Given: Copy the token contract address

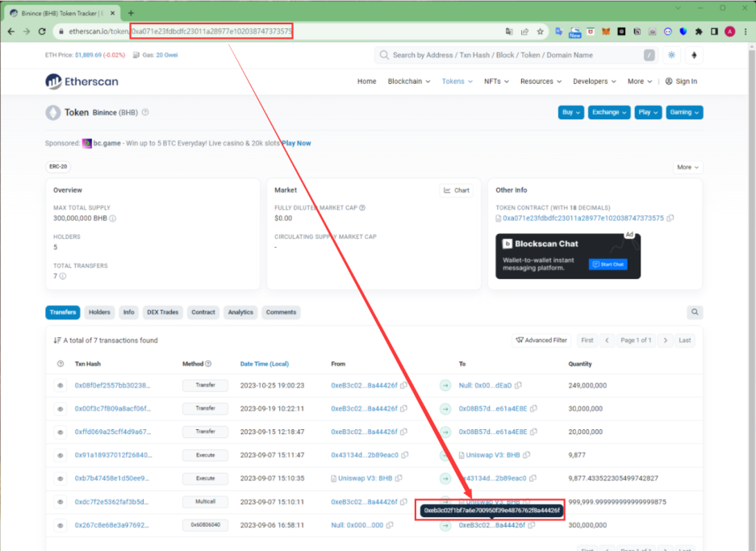Looking at the screenshot, I should coord(670,219).
